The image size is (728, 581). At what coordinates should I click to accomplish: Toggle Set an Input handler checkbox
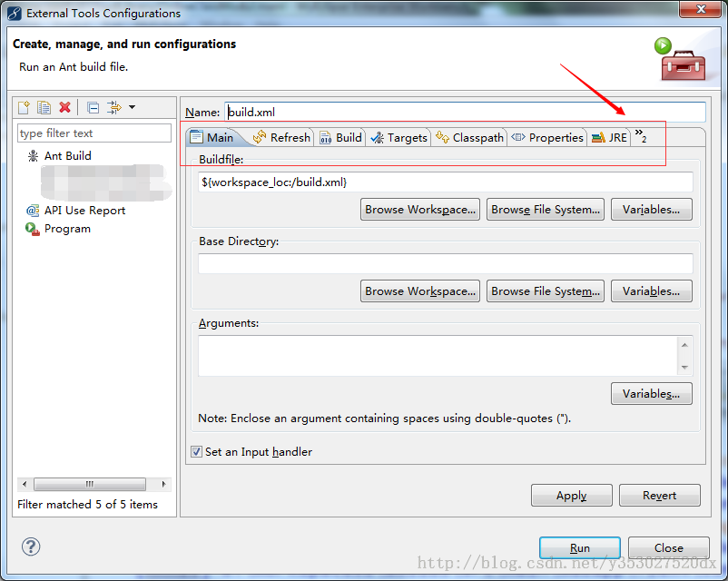(x=197, y=452)
